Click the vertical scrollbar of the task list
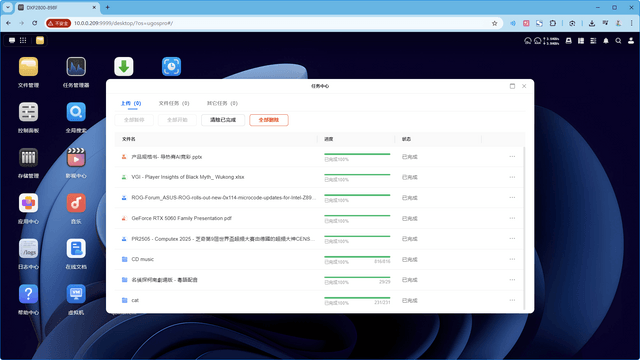 point(524,229)
